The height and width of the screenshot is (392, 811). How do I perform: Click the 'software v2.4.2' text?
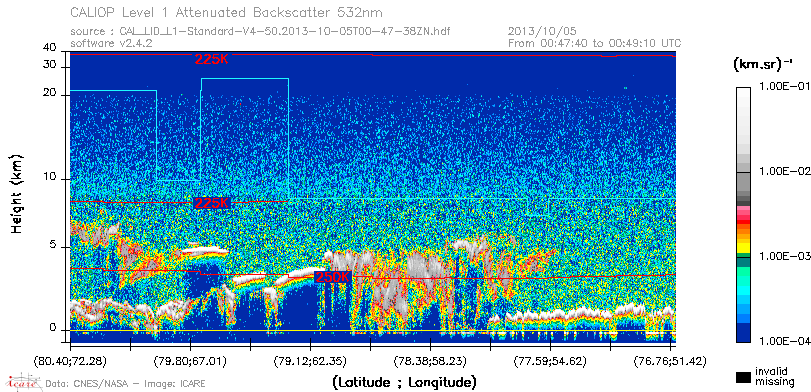[x=111, y=43]
